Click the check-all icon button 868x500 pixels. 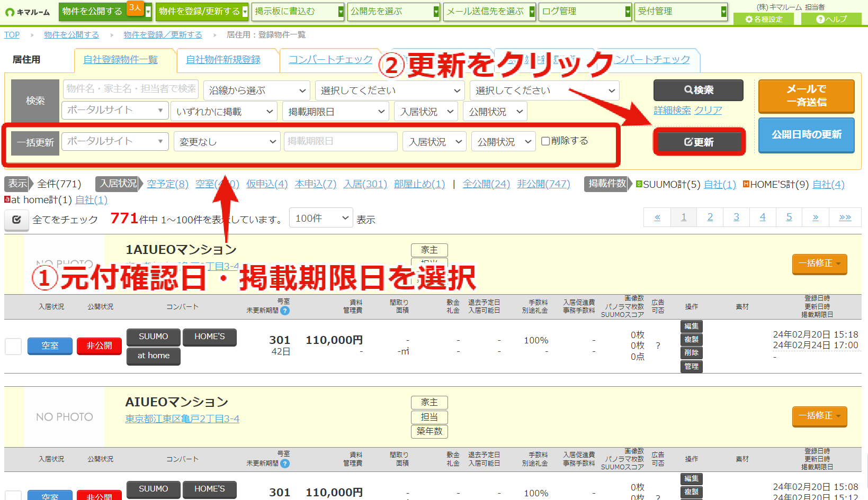16,220
